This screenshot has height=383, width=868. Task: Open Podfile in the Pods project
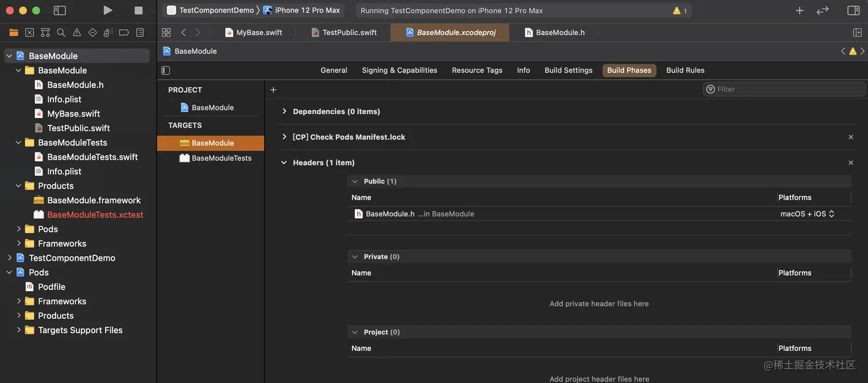click(52, 287)
